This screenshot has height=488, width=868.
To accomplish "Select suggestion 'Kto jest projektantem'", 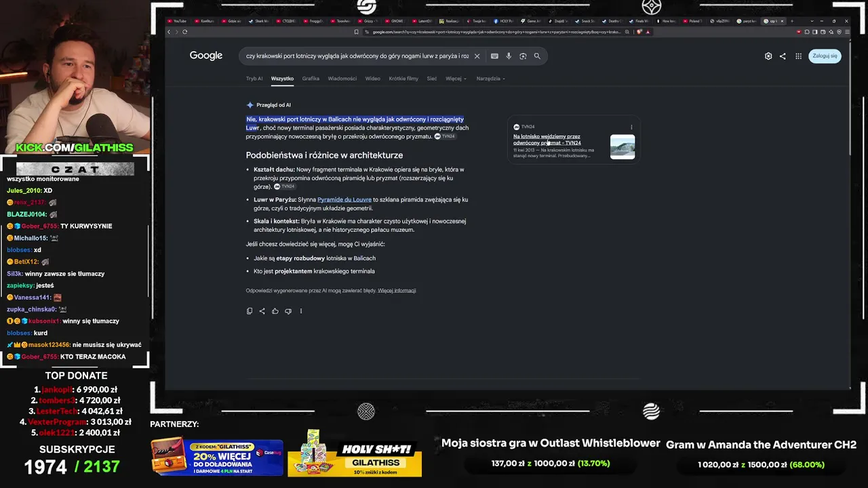I will coord(314,271).
